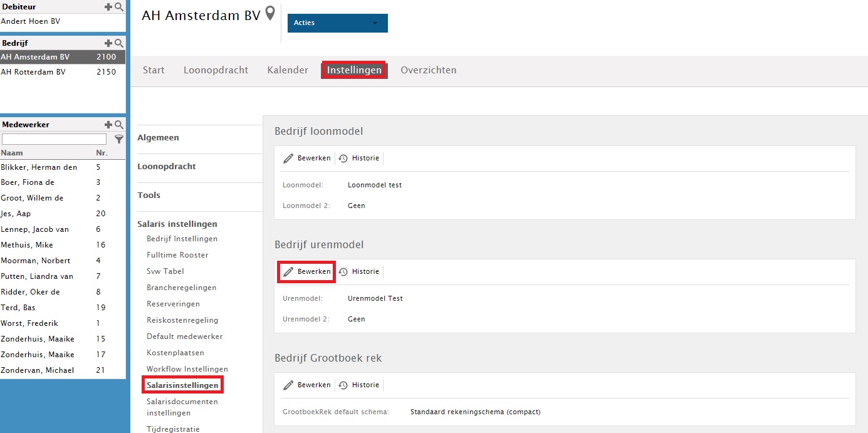Viewport: 868px width, 433px height.
Task: Switch to the Kalender tab
Action: (288, 70)
